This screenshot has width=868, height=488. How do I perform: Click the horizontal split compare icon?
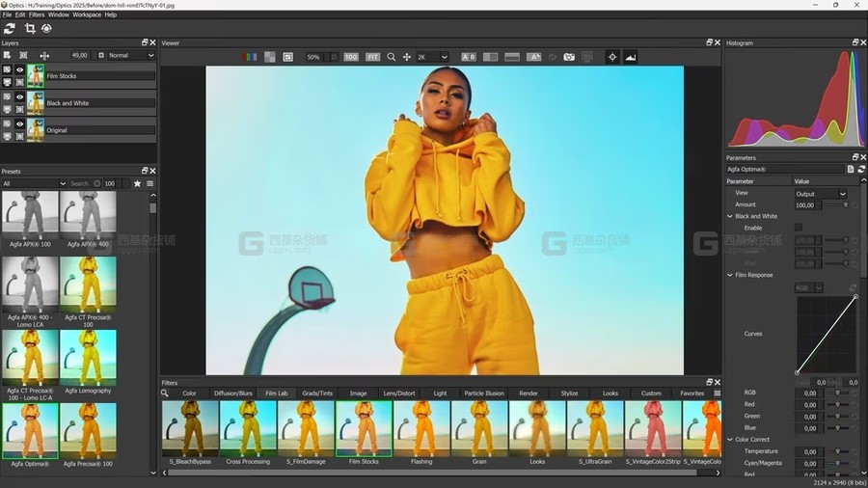point(512,57)
